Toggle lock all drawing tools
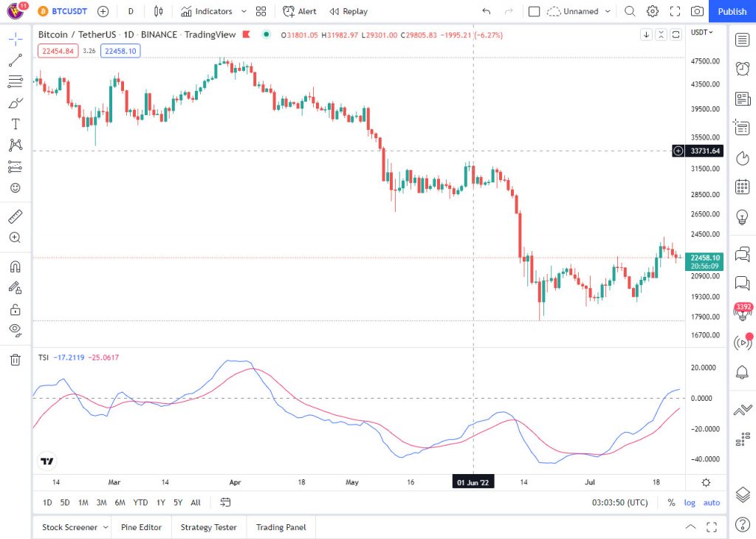The image size is (756, 539). pyautogui.click(x=16, y=309)
